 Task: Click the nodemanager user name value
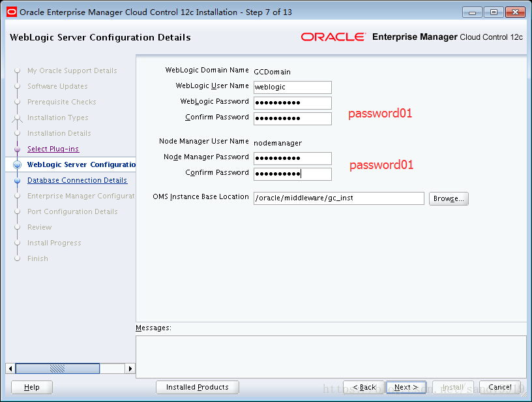[x=278, y=144]
